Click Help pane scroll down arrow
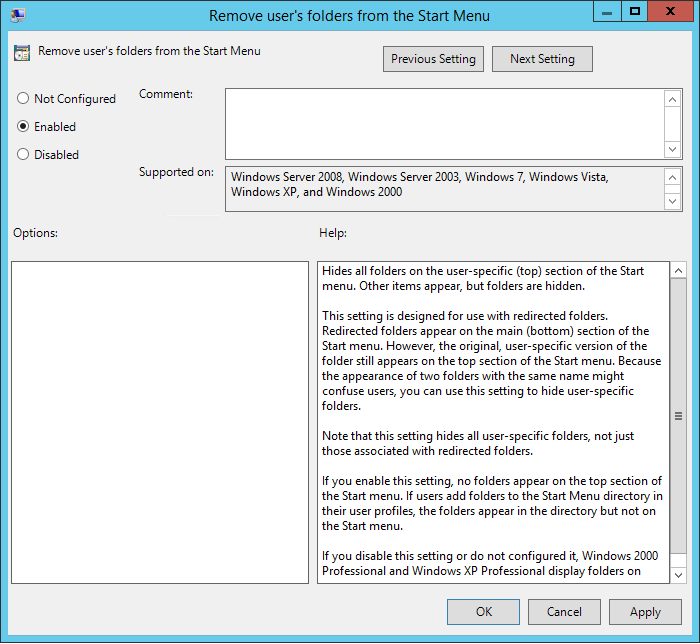 [x=678, y=574]
